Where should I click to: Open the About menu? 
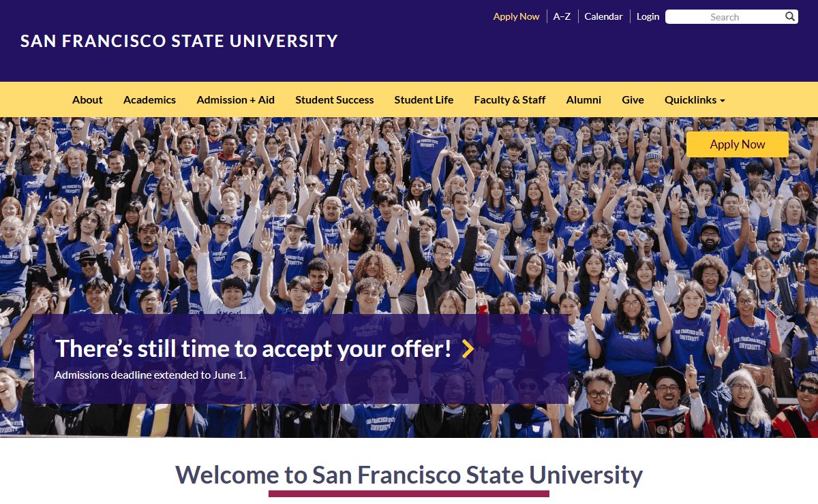87,99
